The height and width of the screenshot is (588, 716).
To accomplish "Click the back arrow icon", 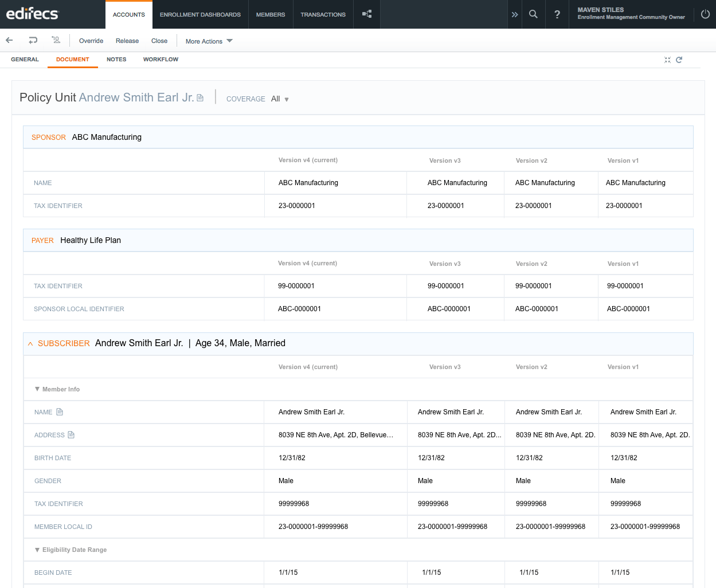I will 9,40.
